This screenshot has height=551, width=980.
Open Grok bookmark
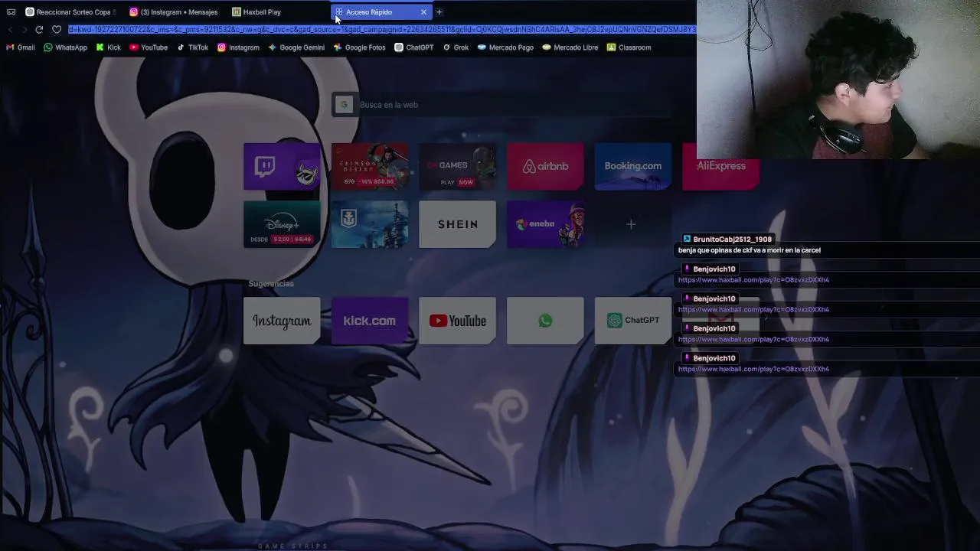point(456,47)
